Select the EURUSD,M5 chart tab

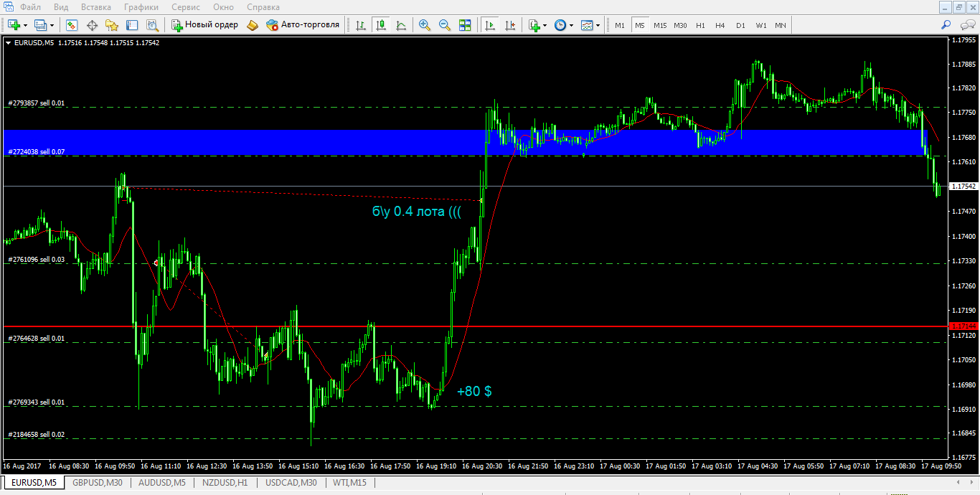pyautogui.click(x=34, y=483)
